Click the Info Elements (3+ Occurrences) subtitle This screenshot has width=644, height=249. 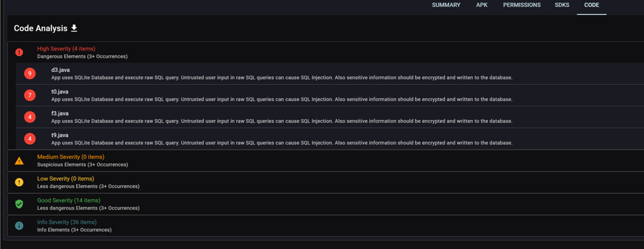tap(75, 230)
